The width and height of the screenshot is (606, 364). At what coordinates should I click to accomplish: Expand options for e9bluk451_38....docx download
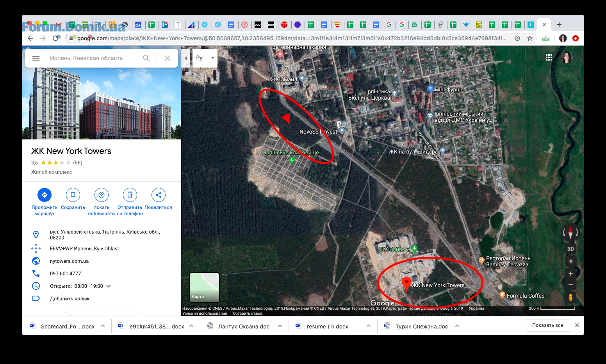point(191,326)
